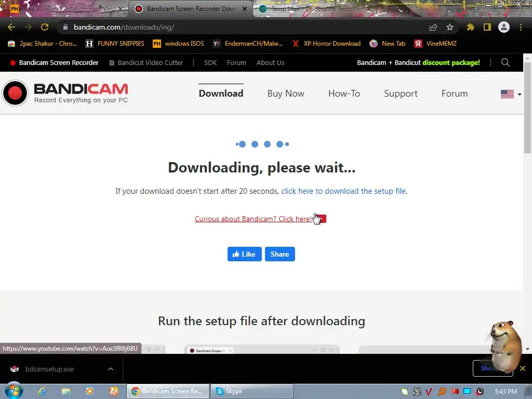The image size is (532, 399).
Task: Click the Facebook Like button
Action: tap(244, 254)
